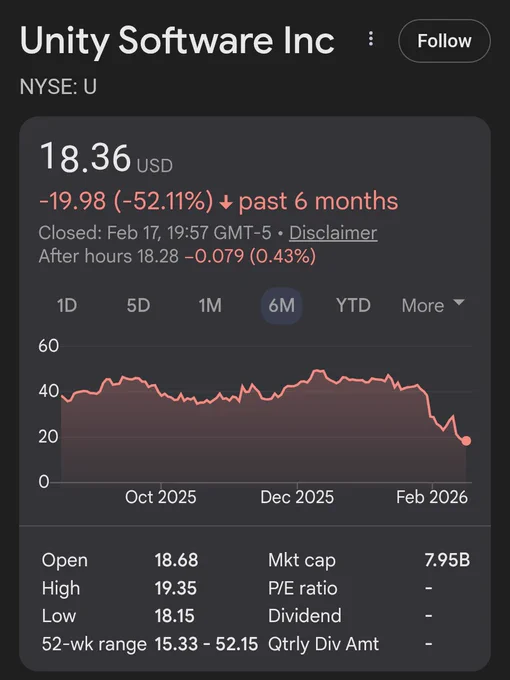Viewport: 510px width, 680px height.
Task: Switch chart to 5D range
Action: point(138,306)
